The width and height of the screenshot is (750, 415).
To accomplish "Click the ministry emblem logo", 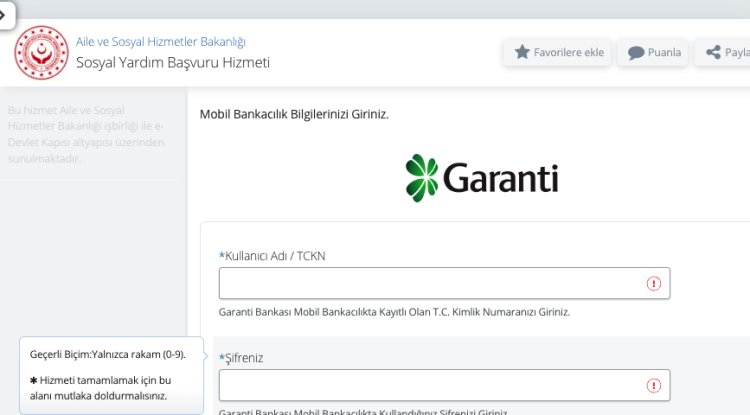I will 41,52.
